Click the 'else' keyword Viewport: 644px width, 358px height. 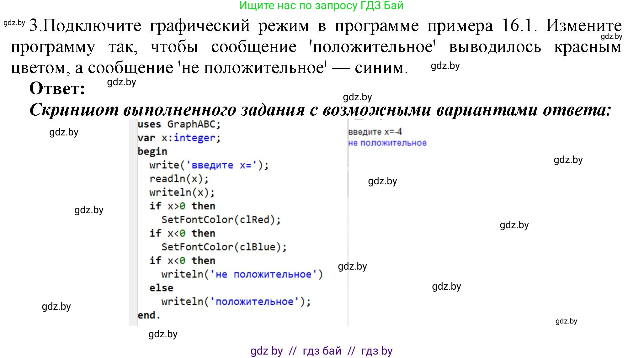tap(161, 287)
